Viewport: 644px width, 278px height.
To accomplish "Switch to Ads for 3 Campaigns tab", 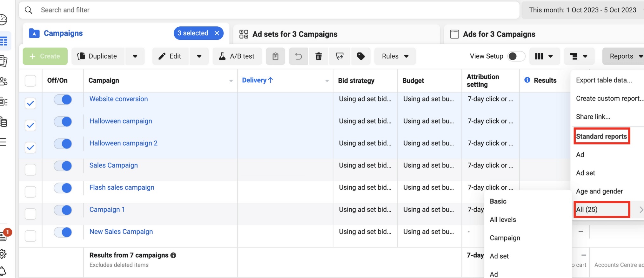I will point(544,34).
